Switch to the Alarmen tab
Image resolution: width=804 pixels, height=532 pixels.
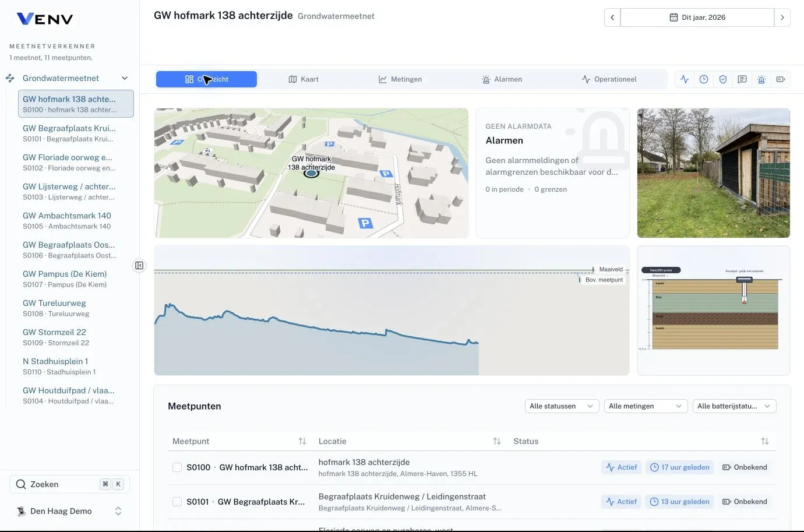point(502,79)
